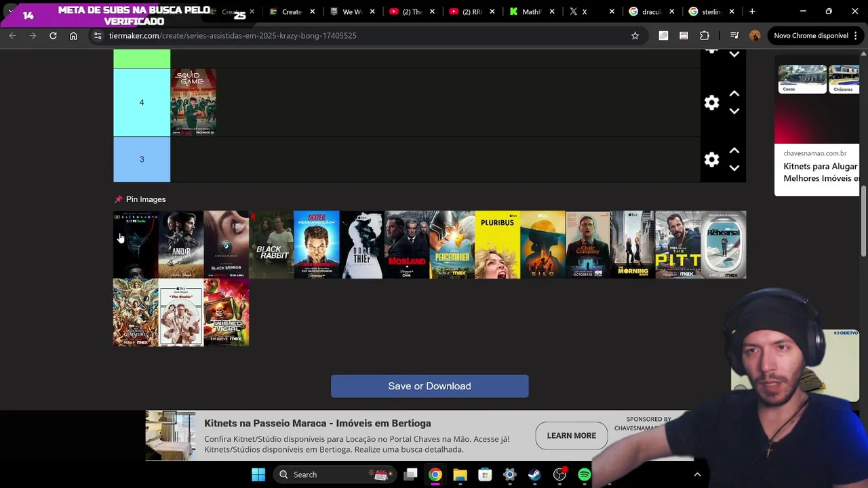Open the Windows Start menu
868x488 pixels.
point(258,474)
